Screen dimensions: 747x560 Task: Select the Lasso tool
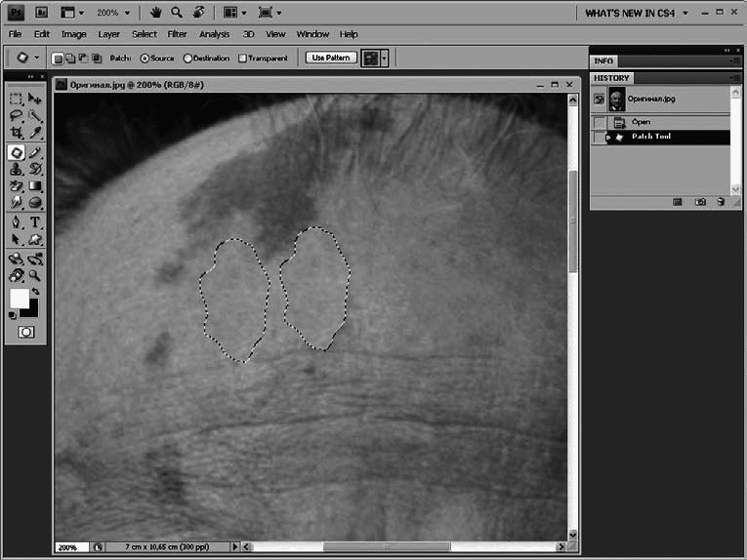pyautogui.click(x=17, y=116)
